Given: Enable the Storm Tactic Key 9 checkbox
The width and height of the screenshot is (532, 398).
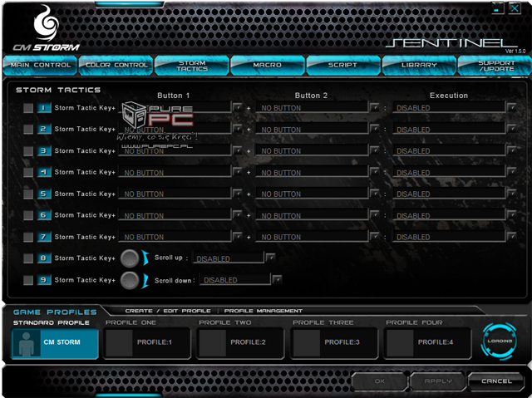Looking at the screenshot, I should [28, 280].
